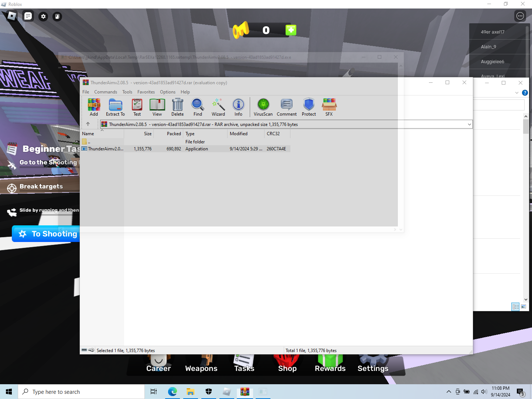Screen dimensions: 532x399
Task: Launch the Wizard wand icon
Action: [x=218, y=107]
